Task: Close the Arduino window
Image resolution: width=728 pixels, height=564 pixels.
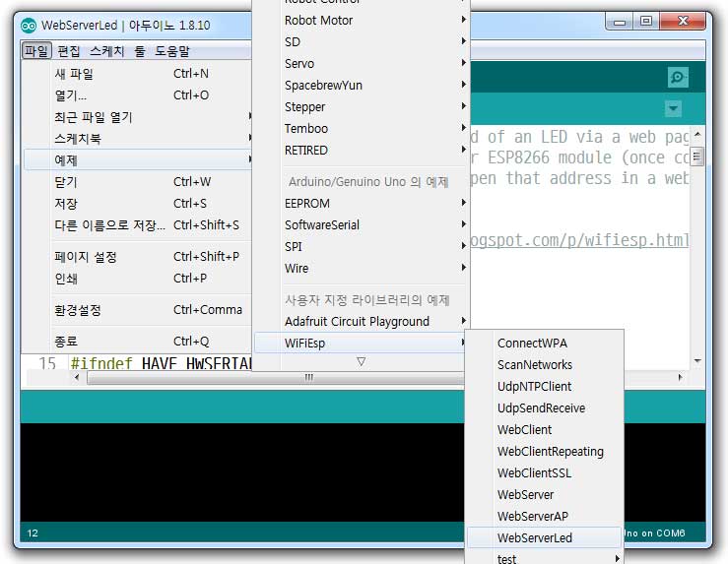Action: coord(683,22)
